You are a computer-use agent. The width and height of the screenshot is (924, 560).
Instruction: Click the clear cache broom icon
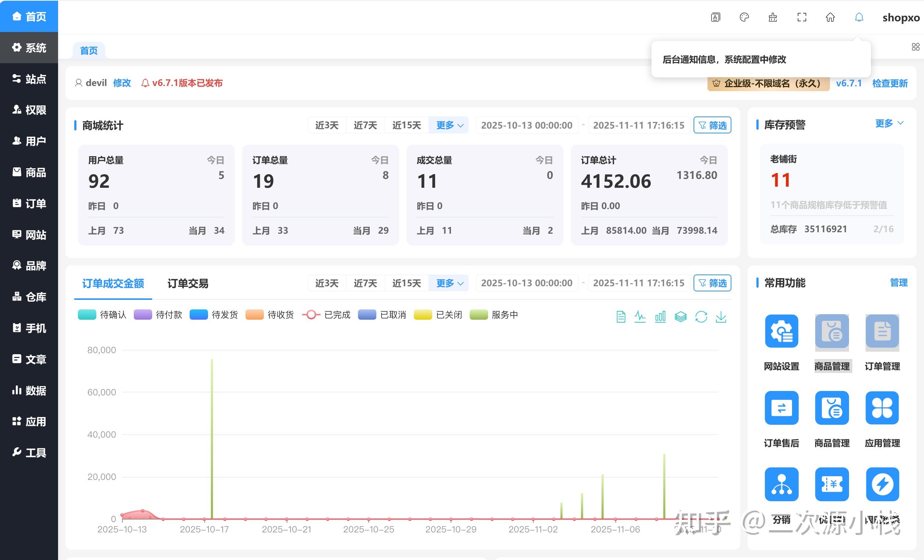point(773,17)
